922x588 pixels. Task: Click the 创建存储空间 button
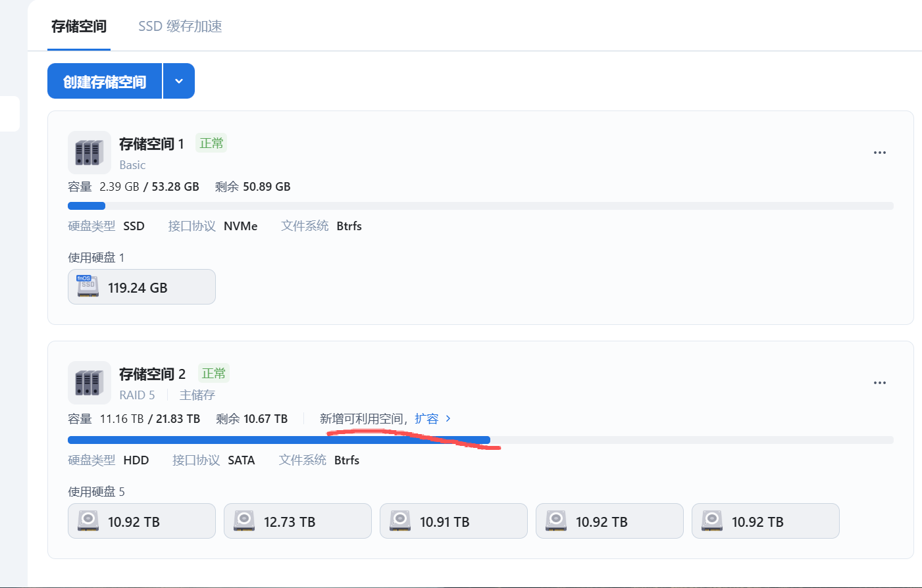click(x=105, y=81)
